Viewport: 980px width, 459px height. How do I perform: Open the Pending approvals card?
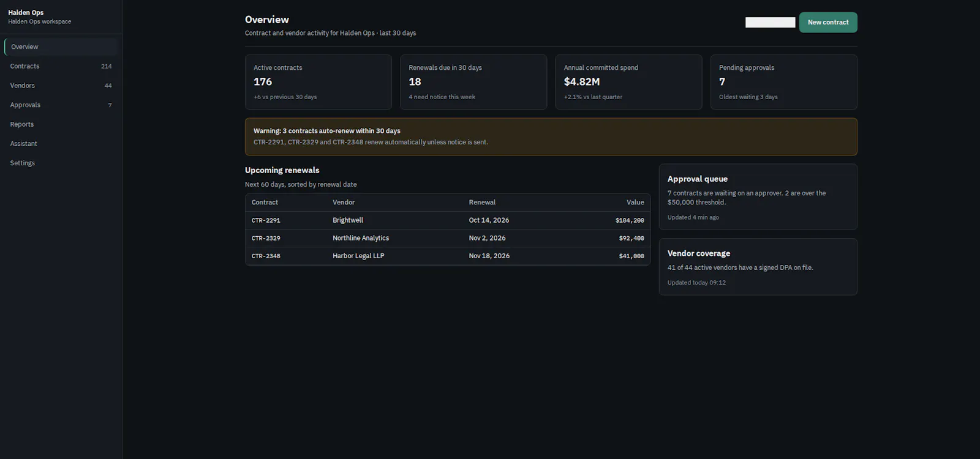784,82
